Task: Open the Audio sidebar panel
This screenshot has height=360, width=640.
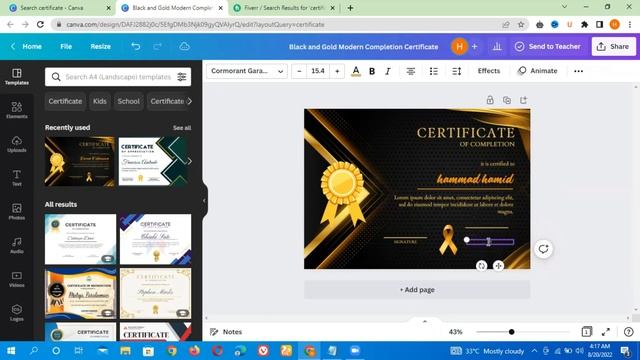Action: pyautogui.click(x=17, y=245)
